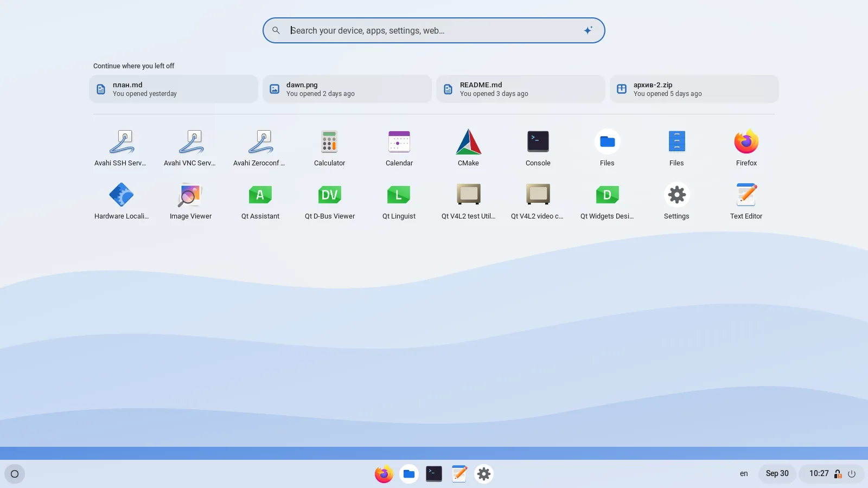The image size is (868, 488).
Task: Launch Qt V4L2 test Utility
Action: 469,201
